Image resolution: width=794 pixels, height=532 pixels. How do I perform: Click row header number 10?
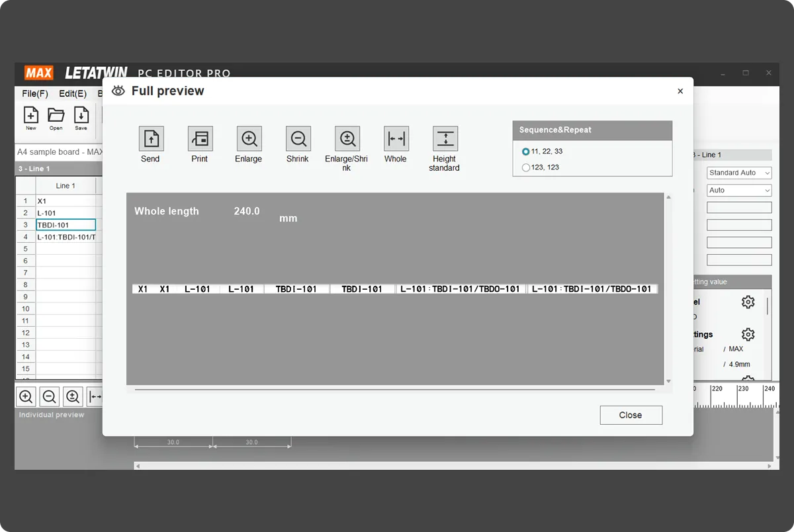pos(26,309)
